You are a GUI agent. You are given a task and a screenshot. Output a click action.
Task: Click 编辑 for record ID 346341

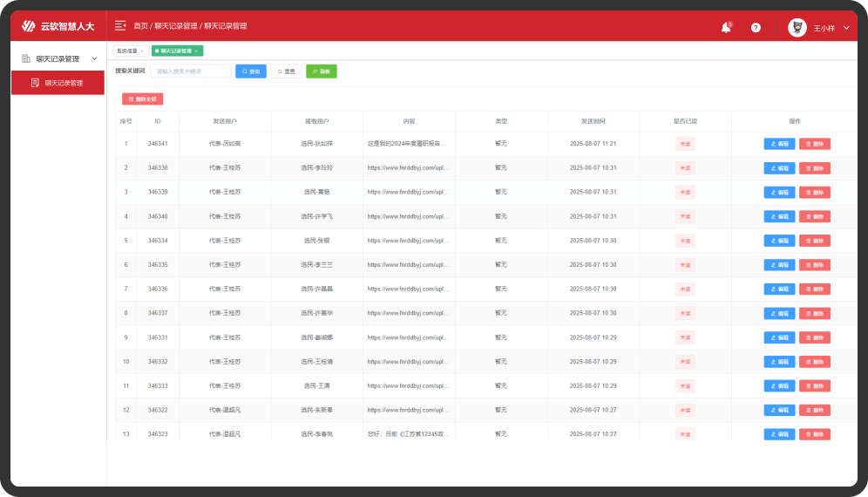[x=779, y=144]
